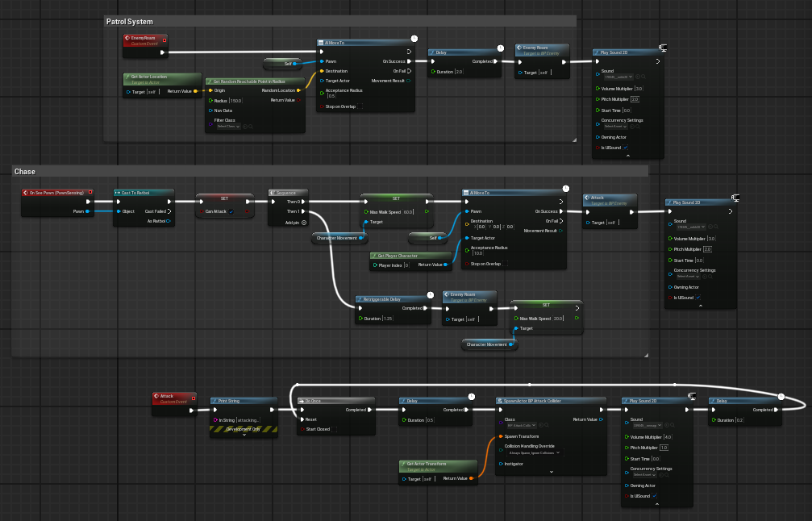Click the red delegate pin on On See Pawn event
This screenshot has height=521, width=812.
click(90, 192)
